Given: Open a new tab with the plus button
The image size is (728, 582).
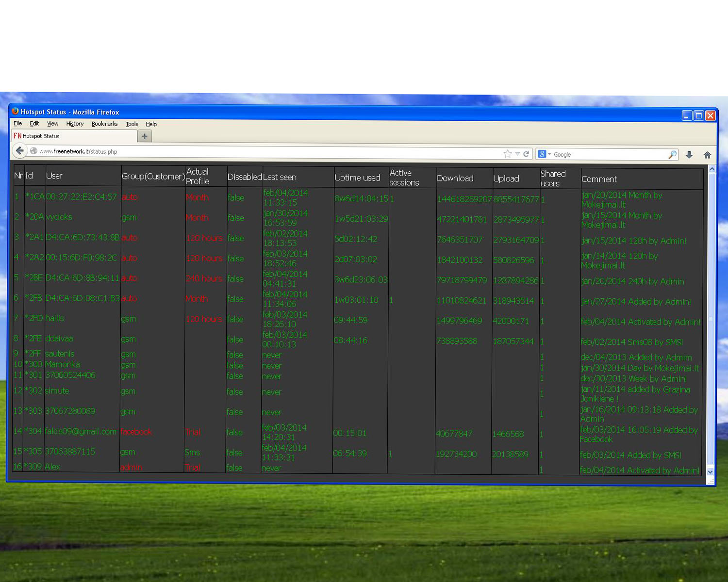Looking at the screenshot, I should click(x=145, y=136).
